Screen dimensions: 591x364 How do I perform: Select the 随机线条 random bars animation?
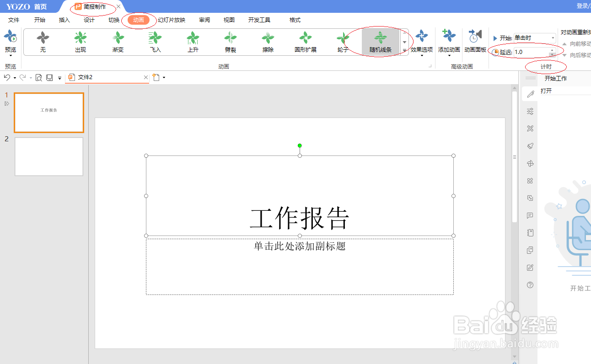(381, 42)
